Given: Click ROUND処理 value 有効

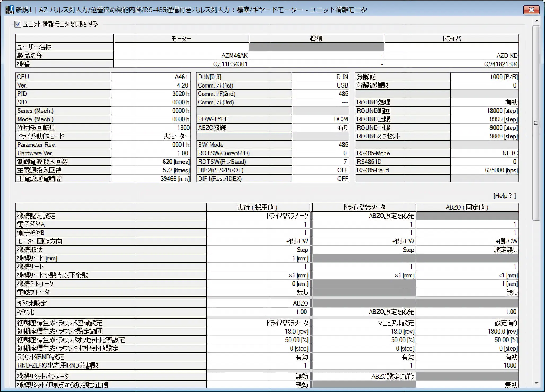Looking at the screenshot, I should coord(511,102).
